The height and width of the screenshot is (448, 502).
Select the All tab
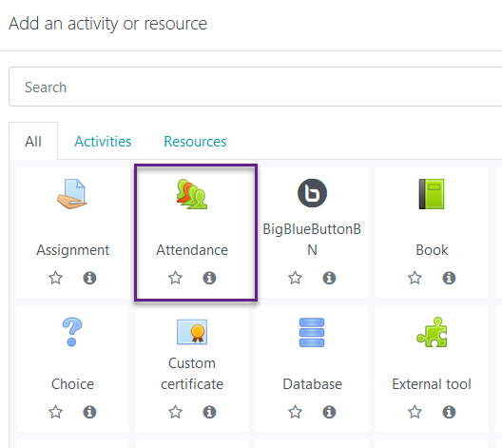(33, 141)
